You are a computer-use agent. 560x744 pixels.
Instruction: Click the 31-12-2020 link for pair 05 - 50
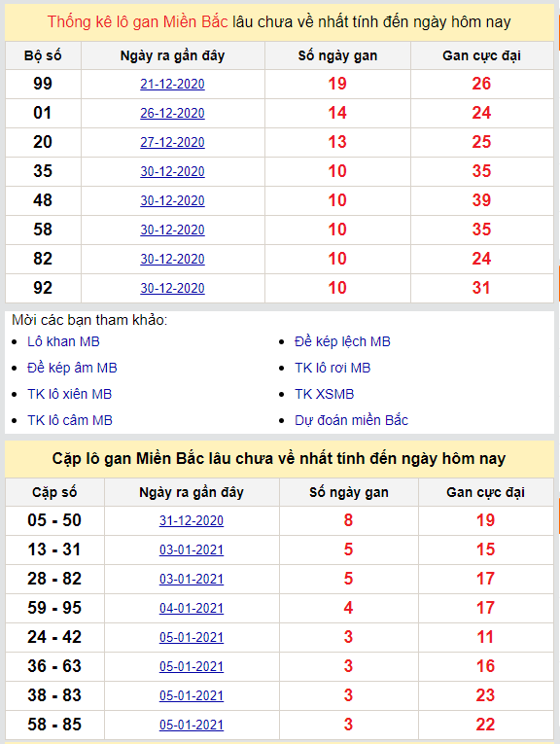coord(192,520)
